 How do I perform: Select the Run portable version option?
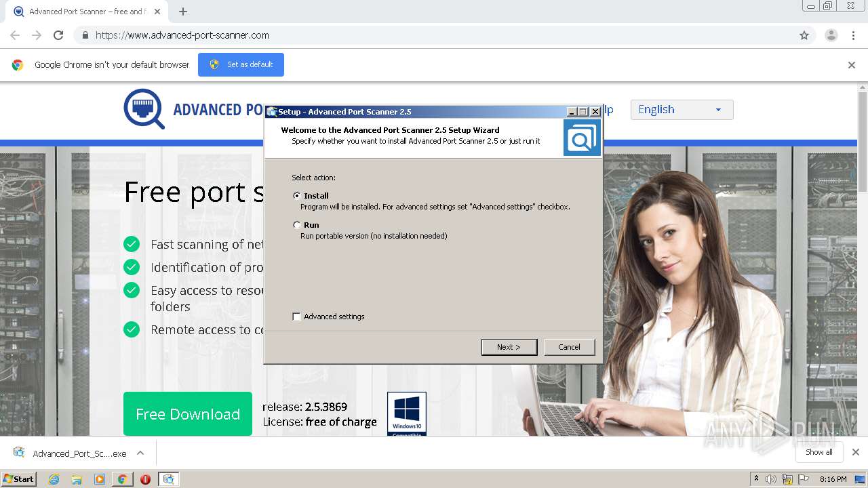coord(296,225)
